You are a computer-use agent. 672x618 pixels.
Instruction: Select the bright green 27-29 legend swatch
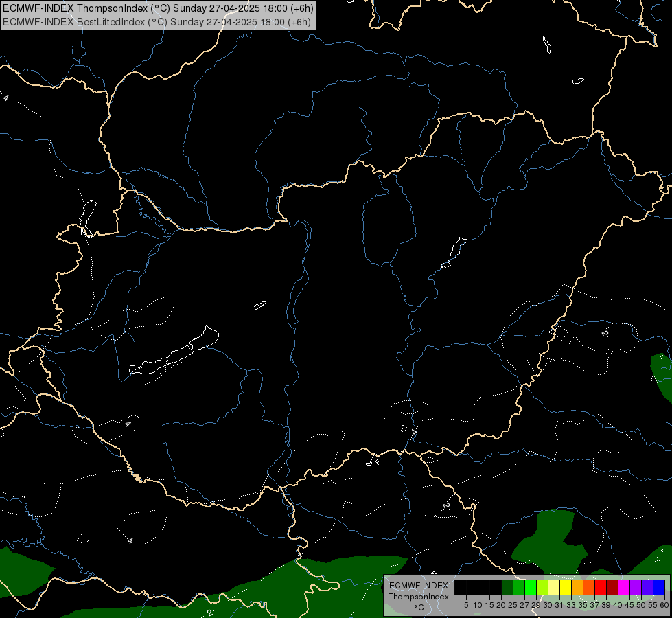pyautogui.click(x=531, y=588)
